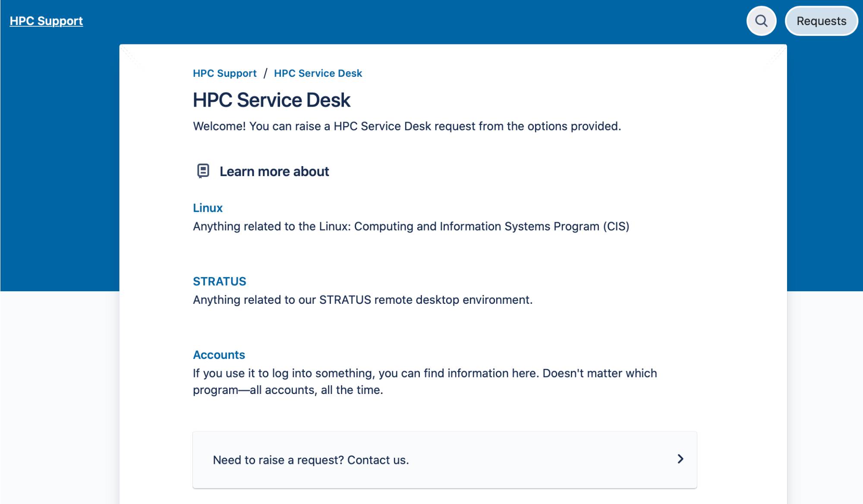863x504 pixels.
Task: Click the knowledge base book icon
Action: [203, 171]
